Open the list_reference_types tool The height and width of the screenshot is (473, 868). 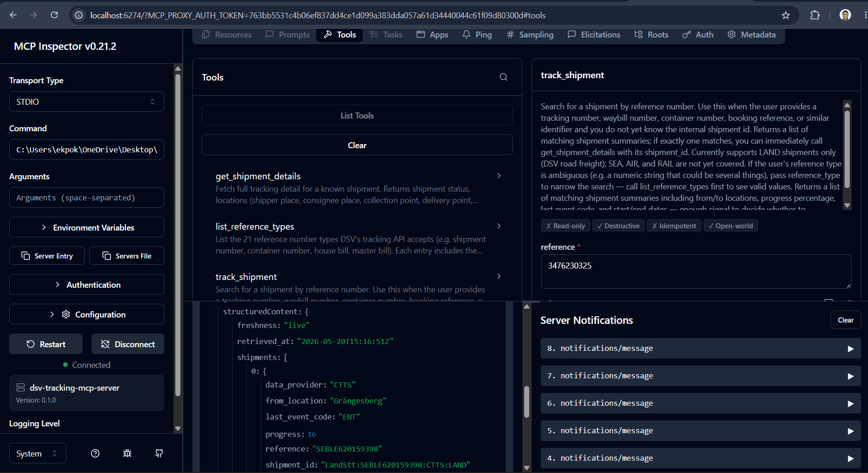pos(357,238)
